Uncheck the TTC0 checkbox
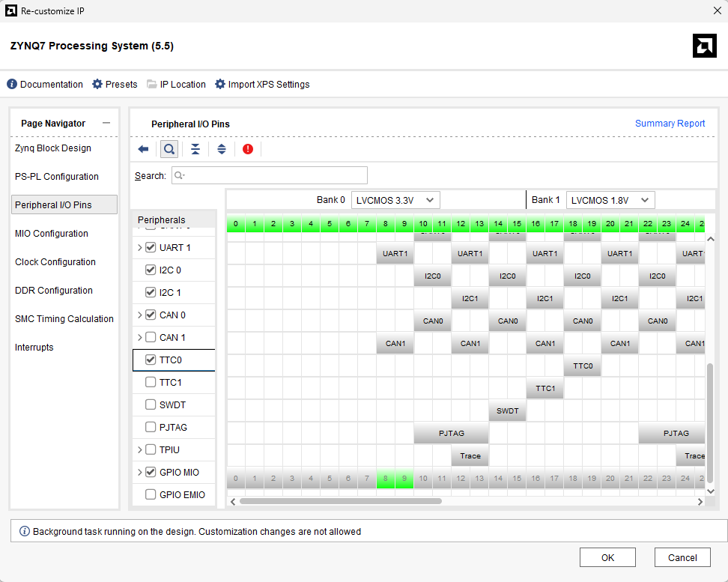728x582 pixels. click(x=151, y=360)
